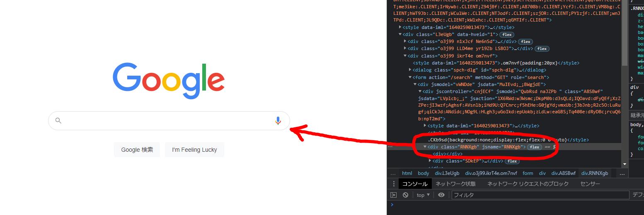Viewport: 644px width, 215px height.
Task: Toggle flex badge on div L3eUgb
Action: click(507, 35)
